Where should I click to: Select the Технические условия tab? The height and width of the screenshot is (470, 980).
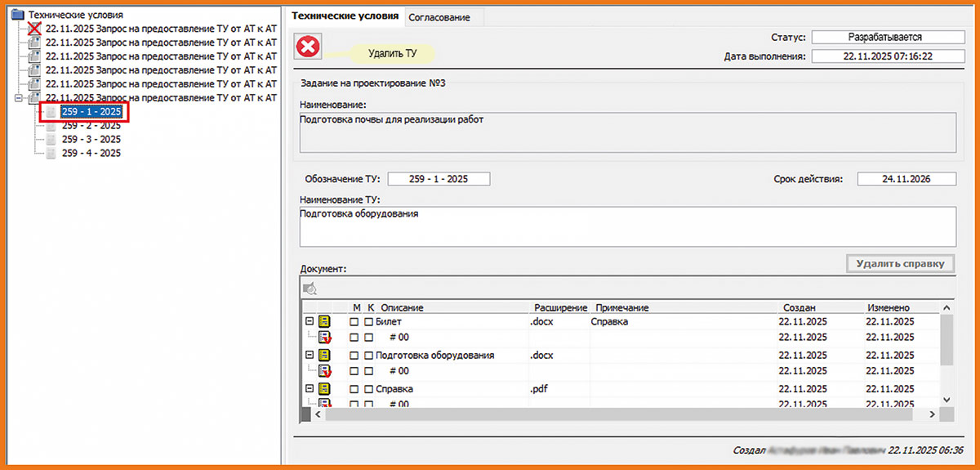[345, 16]
